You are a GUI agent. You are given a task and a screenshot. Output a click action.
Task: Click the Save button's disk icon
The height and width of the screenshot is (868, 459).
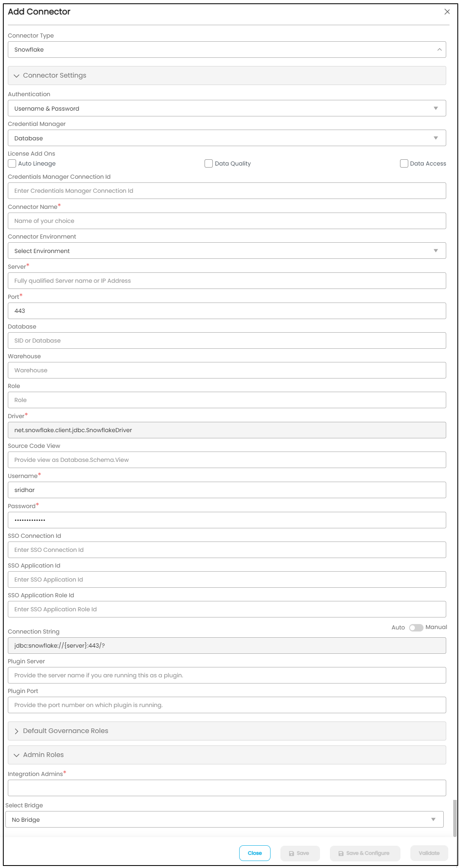[x=292, y=854]
